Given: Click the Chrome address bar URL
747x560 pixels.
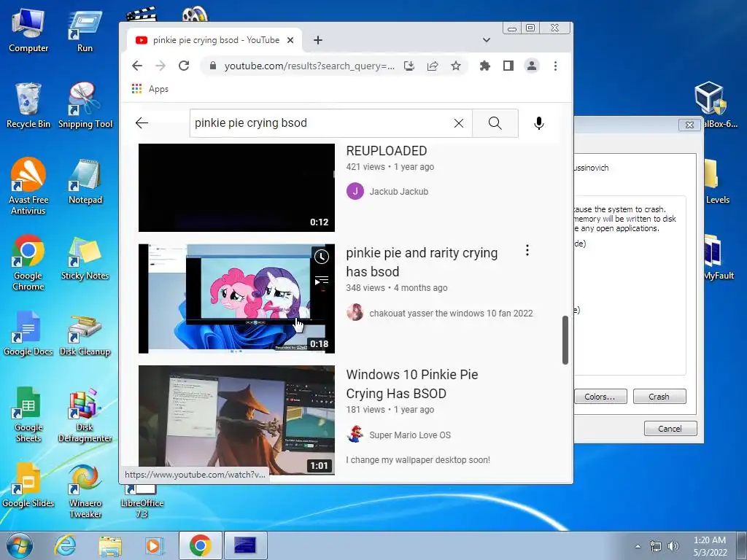Looking at the screenshot, I should point(309,66).
